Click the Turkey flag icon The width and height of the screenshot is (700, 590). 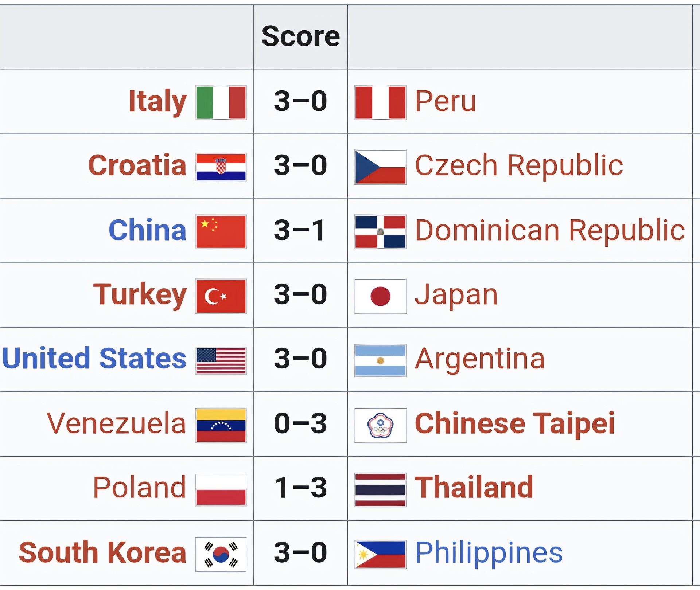pos(221,296)
